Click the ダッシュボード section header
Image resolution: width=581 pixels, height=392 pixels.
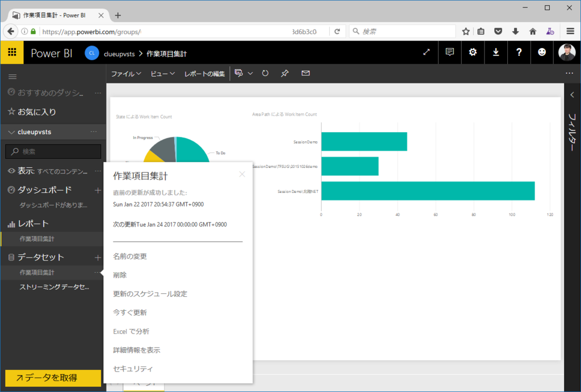pos(44,190)
